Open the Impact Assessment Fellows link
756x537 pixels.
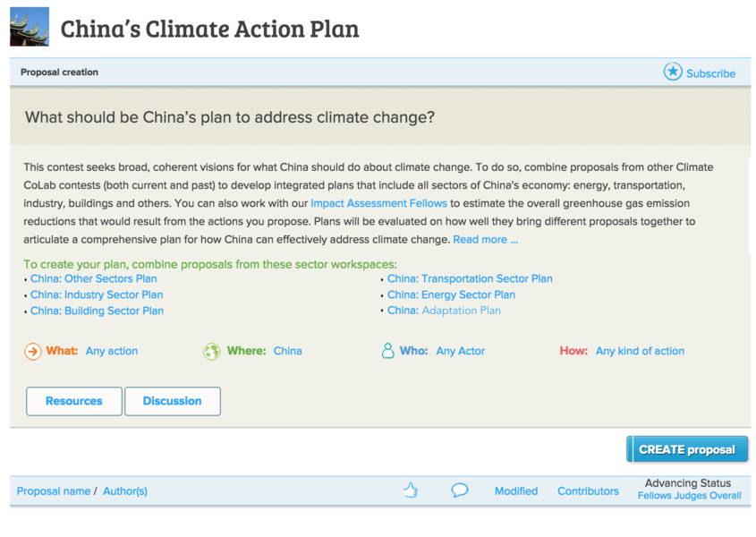pos(378,203)
